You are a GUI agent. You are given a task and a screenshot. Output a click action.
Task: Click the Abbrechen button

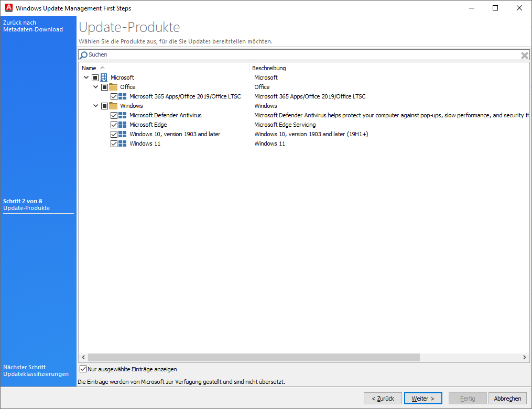(x=507, y=398)
